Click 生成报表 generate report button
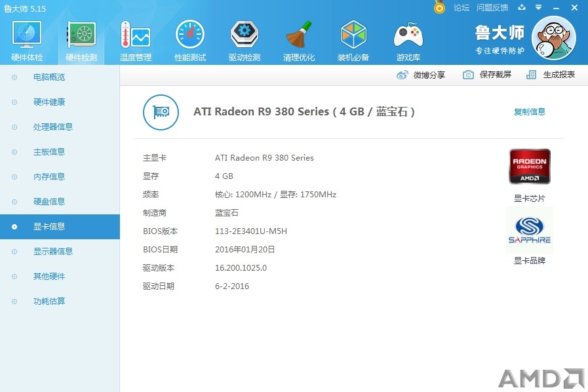 [551, 75]
